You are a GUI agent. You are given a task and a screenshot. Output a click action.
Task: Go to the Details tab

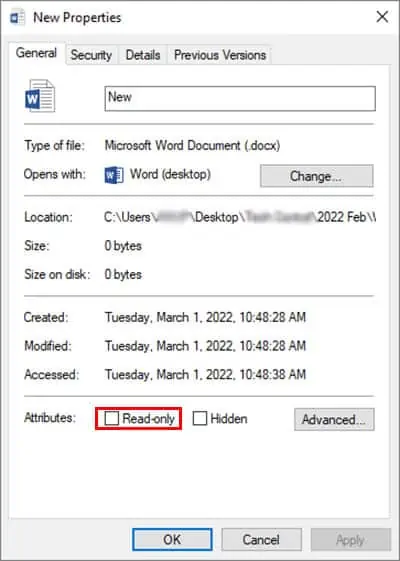143,55
